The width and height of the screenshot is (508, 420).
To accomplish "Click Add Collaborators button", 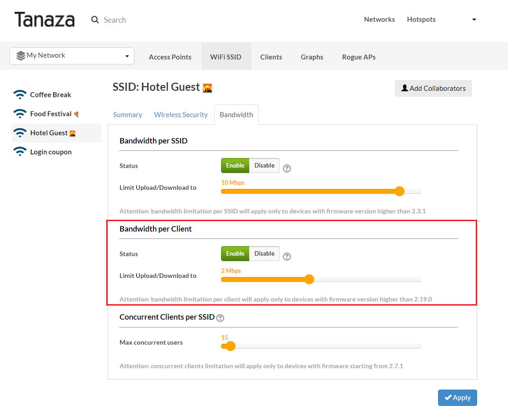I will pyautogui.click(x=434, y=88).
